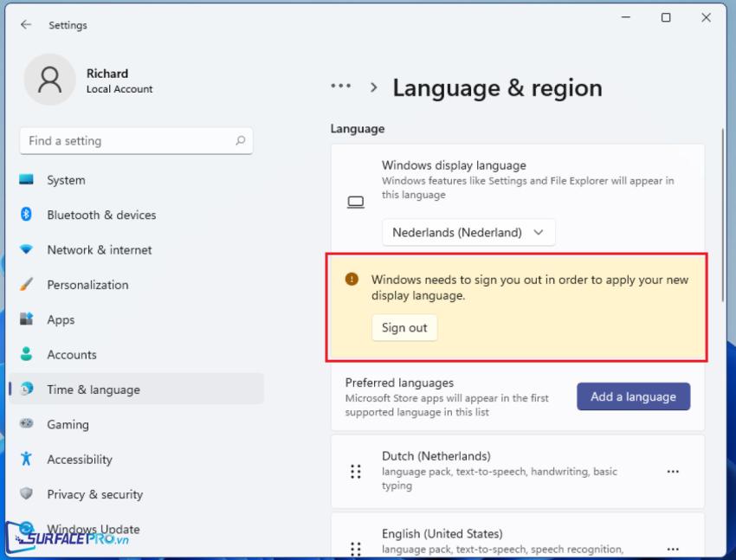This screenshot has width=736, height=560.
Task: Click the Sign out button
Action: (404, 327)
